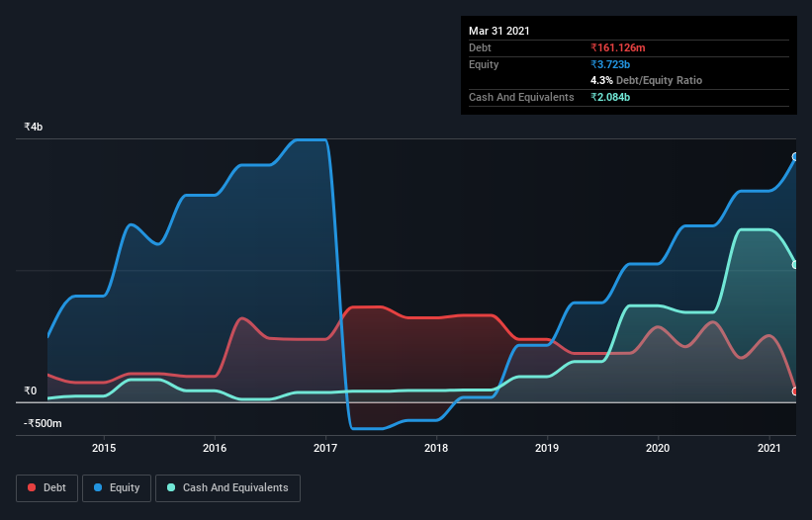Click the blue Equity endpoint marker

point(795,157)
